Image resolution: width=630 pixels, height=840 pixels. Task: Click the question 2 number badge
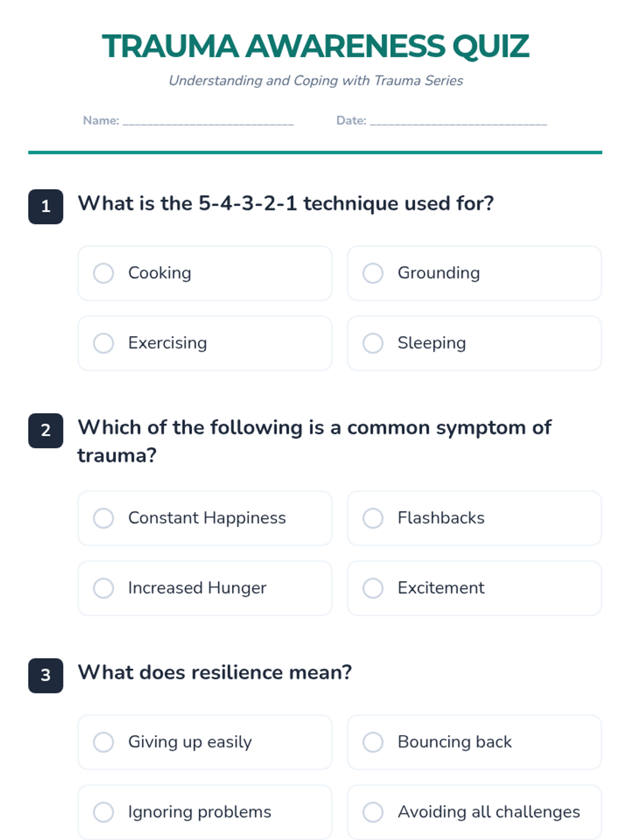[x=46, y=430]
